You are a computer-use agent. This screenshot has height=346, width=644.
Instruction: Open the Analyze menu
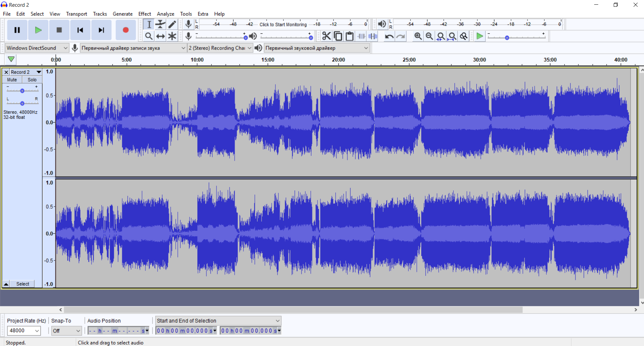pyautogui.click(x=166, y=14)
